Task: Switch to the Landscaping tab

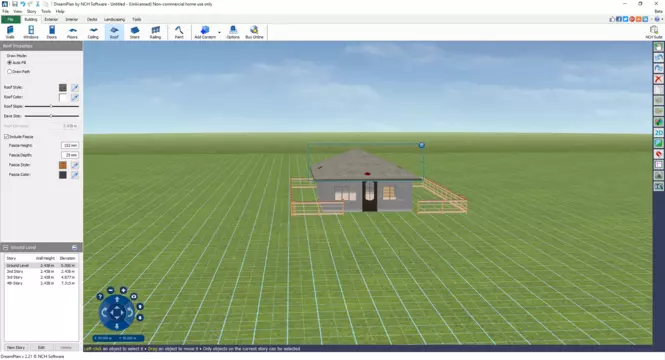Action: tap(115, 20)
